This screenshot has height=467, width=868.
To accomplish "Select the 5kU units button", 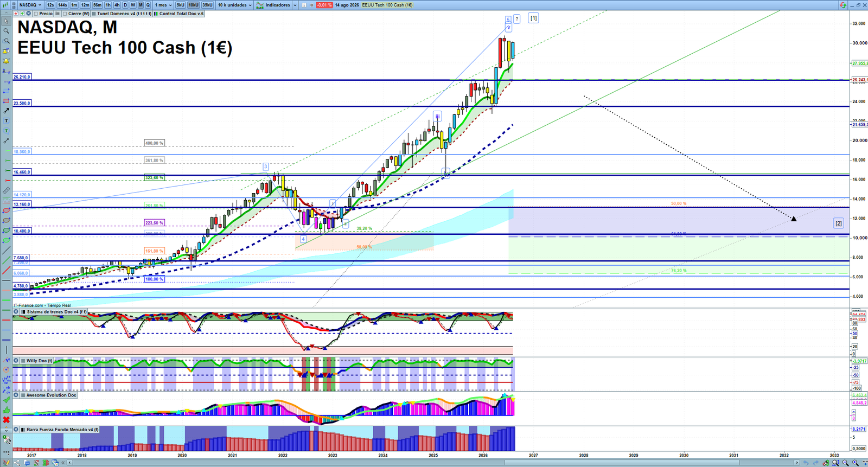I will pyautogui.click(x=181, y=5).
